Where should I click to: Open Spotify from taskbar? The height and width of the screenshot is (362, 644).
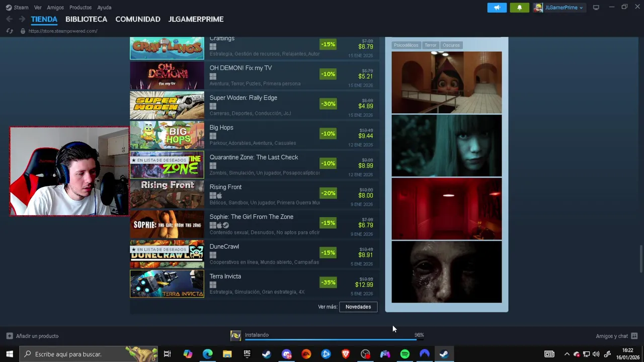point(405,354)
